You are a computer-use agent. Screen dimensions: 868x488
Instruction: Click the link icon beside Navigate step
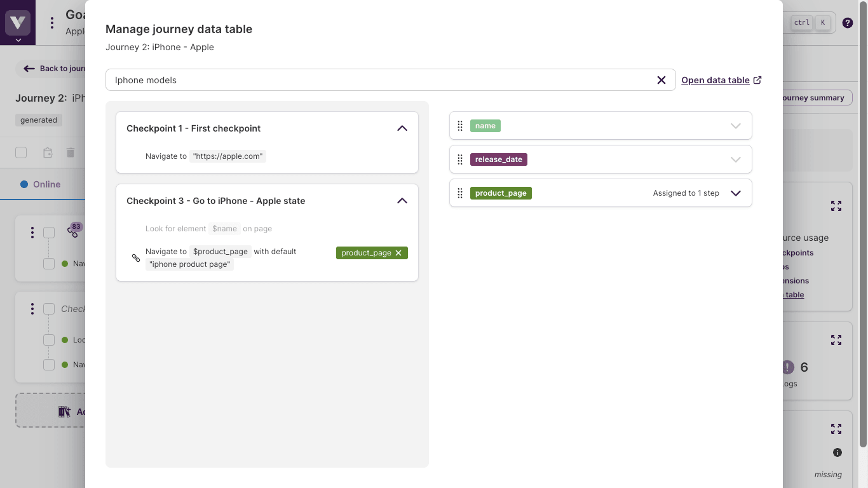coord(136,258)
